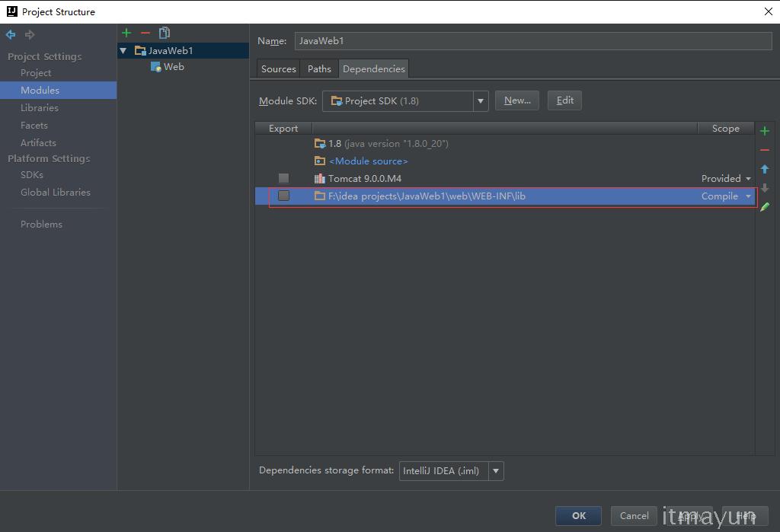Viewport: 780px width, 532px height.
Task: Enable export checkbox for WEB-INF\lib entry
Action: pyautogui.click(x=283, y=196)
